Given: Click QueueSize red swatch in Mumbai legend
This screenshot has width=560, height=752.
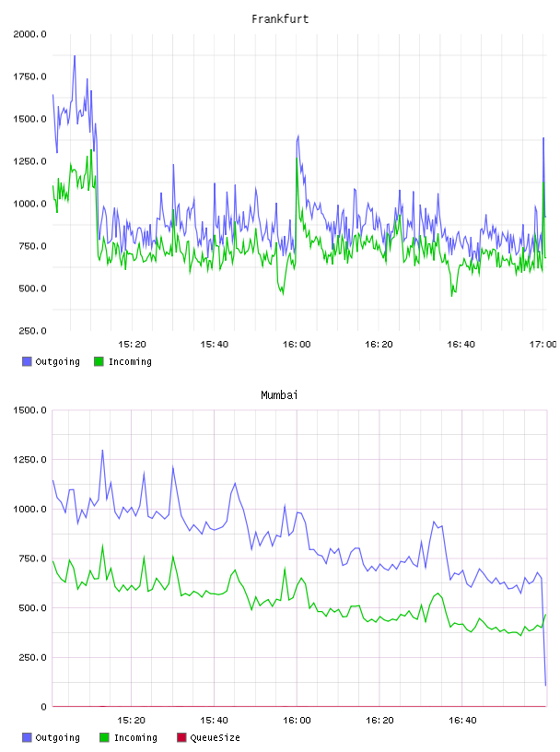Looking at the screenshot, I should (x=181, y=737).
